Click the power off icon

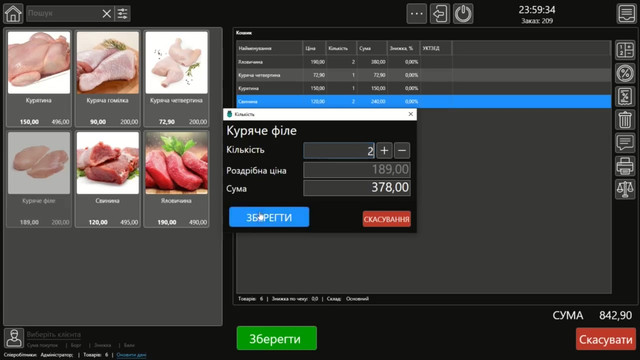(x=463, y=14)
